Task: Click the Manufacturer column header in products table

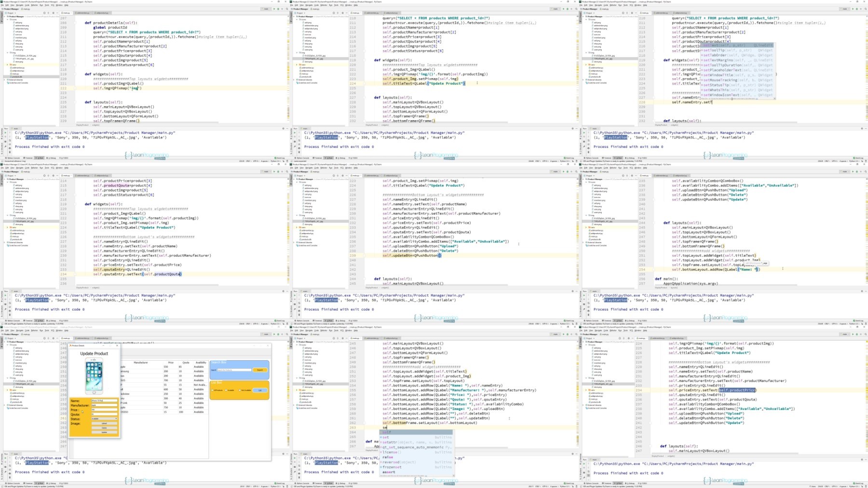Action: point(141,363)
